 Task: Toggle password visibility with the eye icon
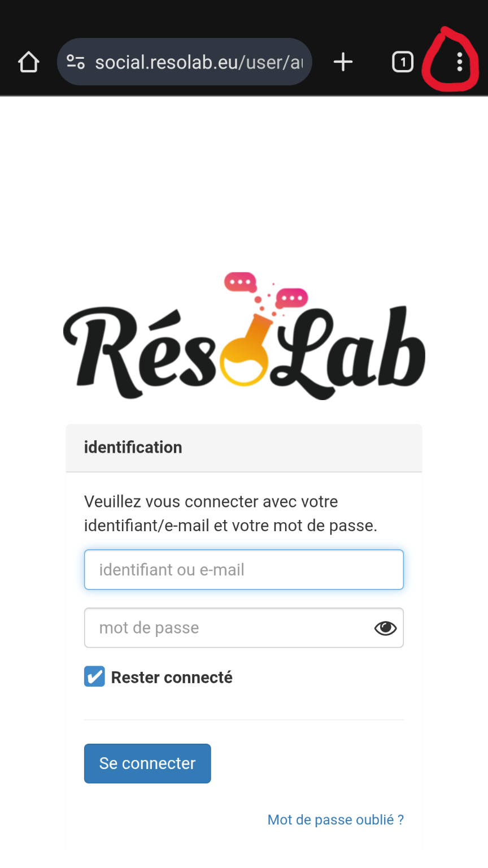point(385,628)
